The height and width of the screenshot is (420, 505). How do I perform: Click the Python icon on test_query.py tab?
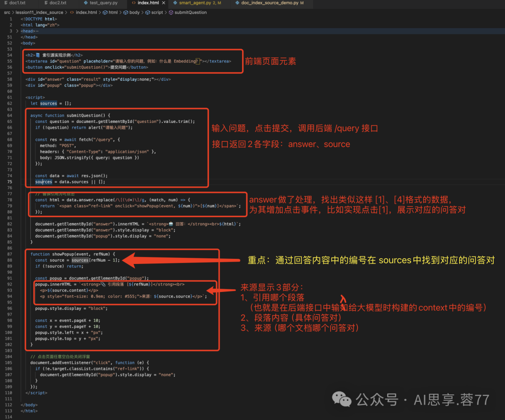(x=86, y=3)
